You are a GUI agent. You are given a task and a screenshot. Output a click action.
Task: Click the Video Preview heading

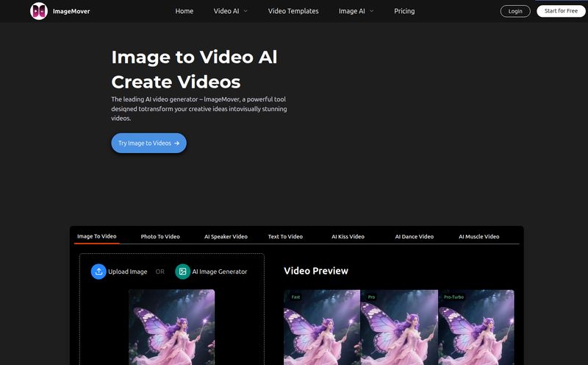point(316,271)
